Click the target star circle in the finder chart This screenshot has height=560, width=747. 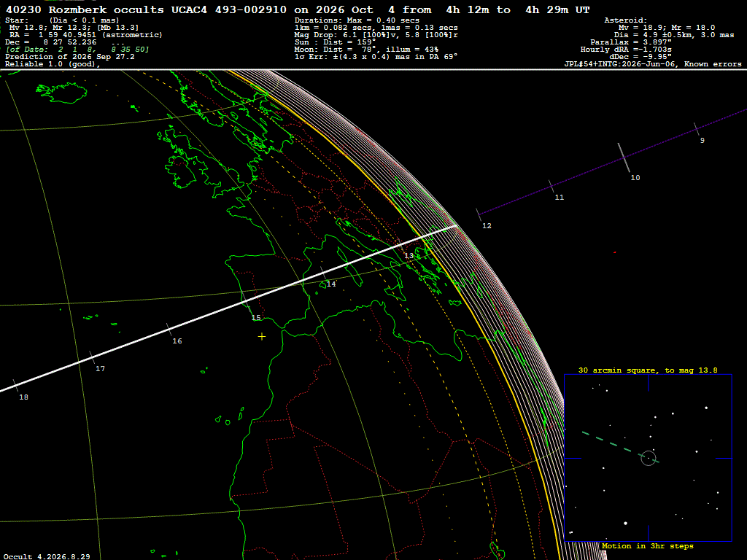(x=649, y=458)
